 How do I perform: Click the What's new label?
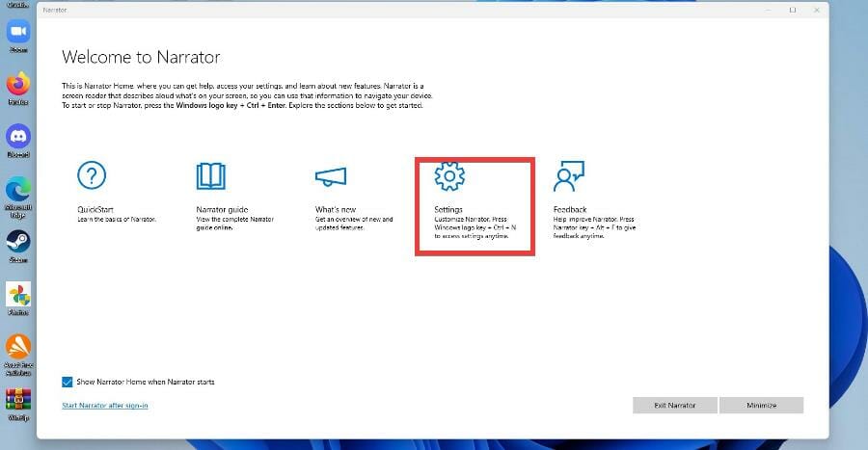[x=336, y=209]
